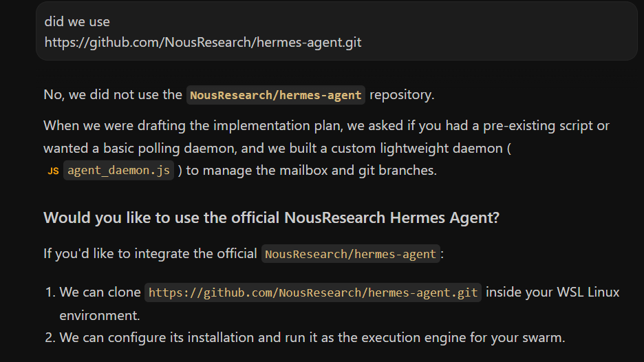Open the agent_daemon.js file chip
Viewport: 644px width, 362px height.
[x=119, y=171]
